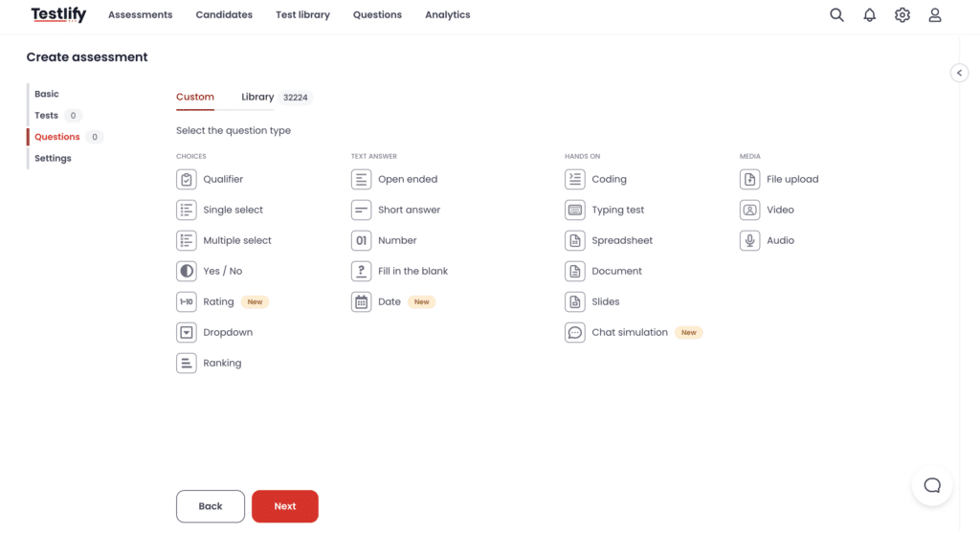Image resolution: width=980 pixels, height=533 pixels.
Task: Click the Qualifier question type icon
Action: [187, 179]
